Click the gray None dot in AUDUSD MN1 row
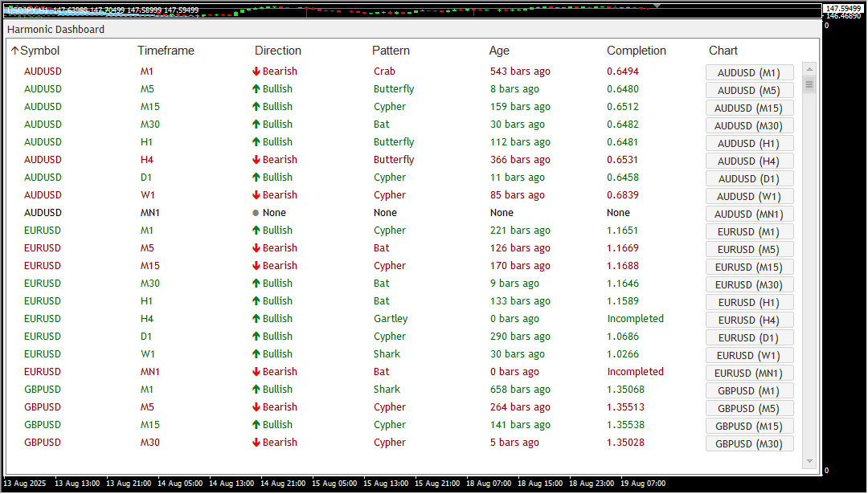The width and height of the screenshot is (868, 494). 256,213
